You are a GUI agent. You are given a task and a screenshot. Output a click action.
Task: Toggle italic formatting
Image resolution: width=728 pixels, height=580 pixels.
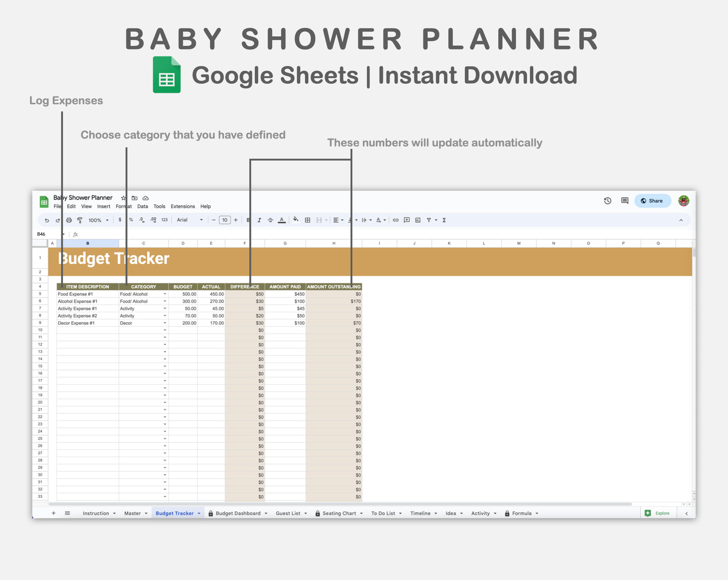pyautogui.click(x=259, y=220)
